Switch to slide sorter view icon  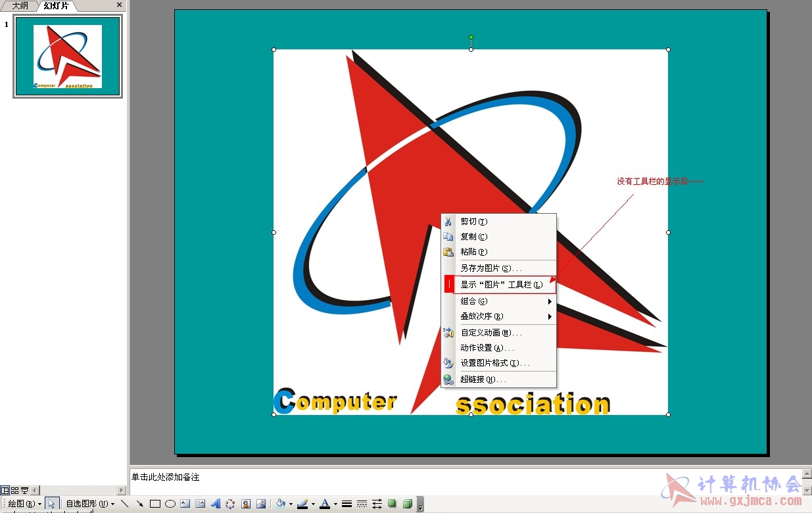point(14,490)
